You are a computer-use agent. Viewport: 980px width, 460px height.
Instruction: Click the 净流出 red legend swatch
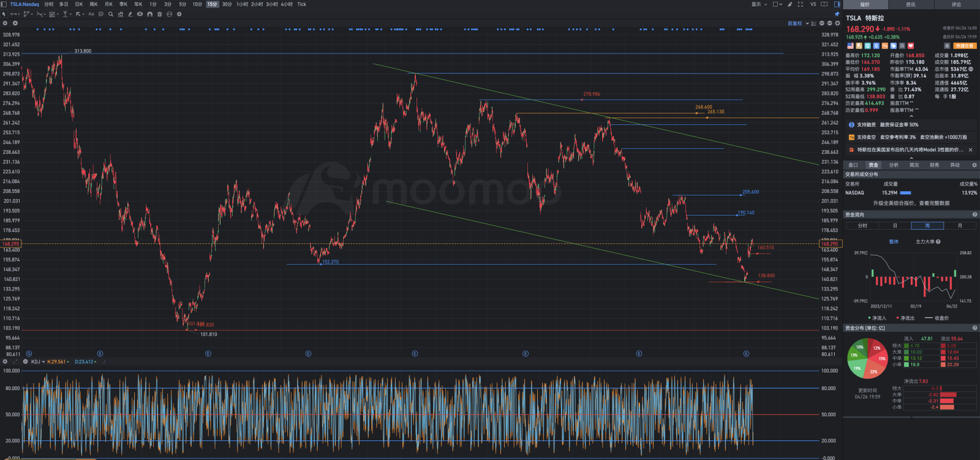tap(897, 318)
